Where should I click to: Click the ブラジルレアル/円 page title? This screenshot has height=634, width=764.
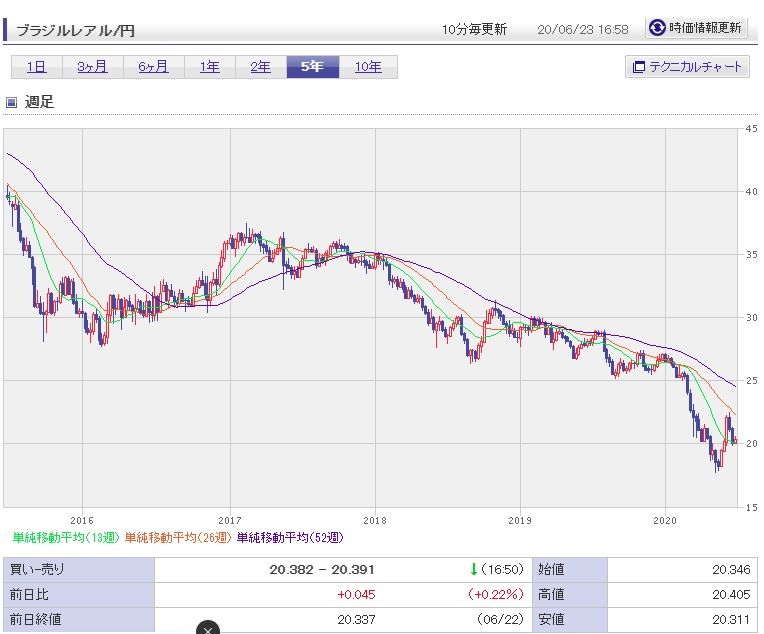(x=75, y=30)
